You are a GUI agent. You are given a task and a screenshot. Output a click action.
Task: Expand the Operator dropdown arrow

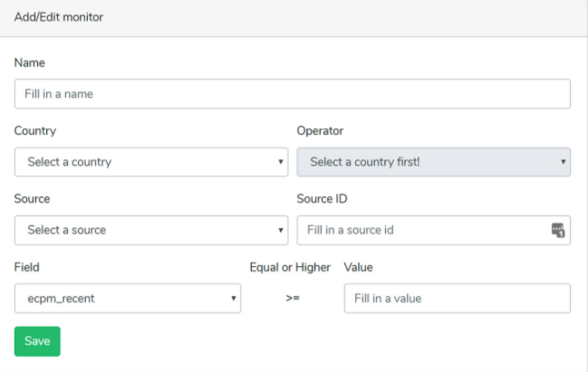[x=563, y=162]
